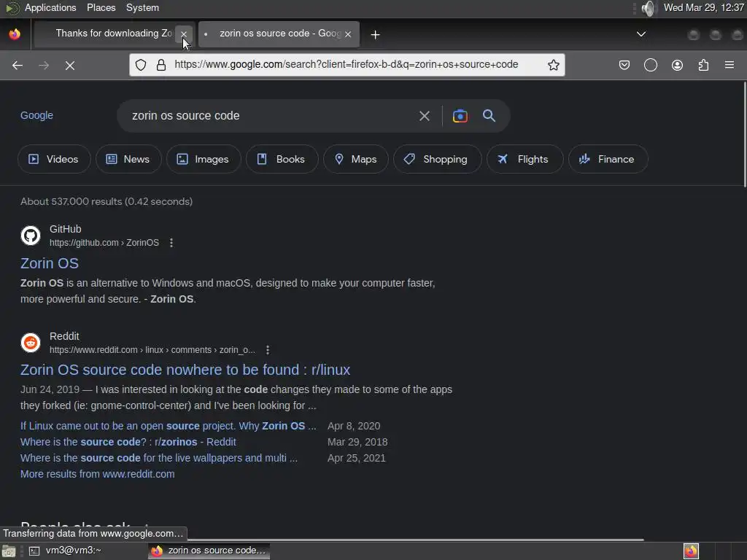Screen dimensions: 747x560
Task: Open options for the Reddit result
Action: (268, 350)
